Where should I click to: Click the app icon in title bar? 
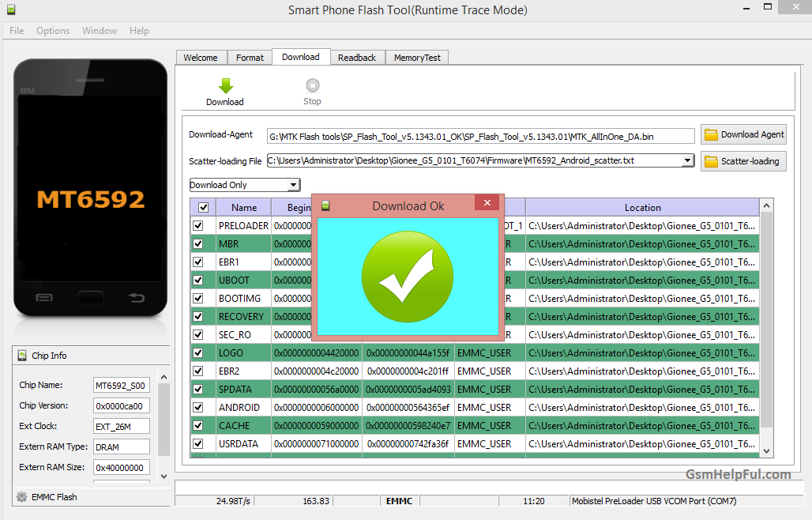coord(11,9)
